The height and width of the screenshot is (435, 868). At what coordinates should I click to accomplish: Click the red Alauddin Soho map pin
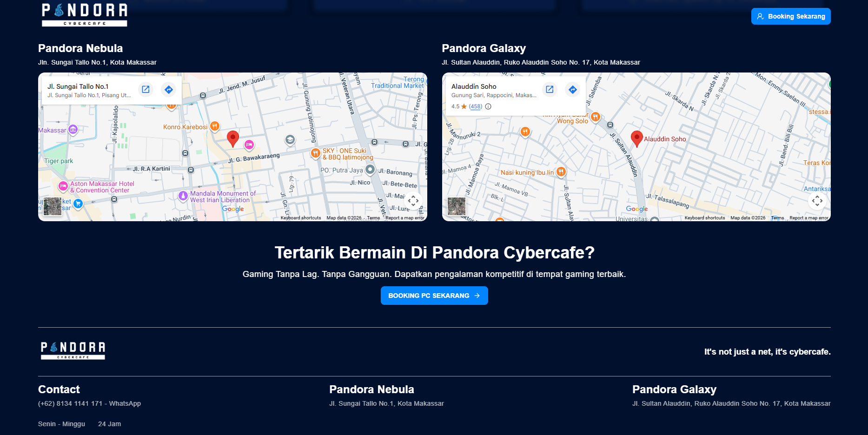coord(637,138)
